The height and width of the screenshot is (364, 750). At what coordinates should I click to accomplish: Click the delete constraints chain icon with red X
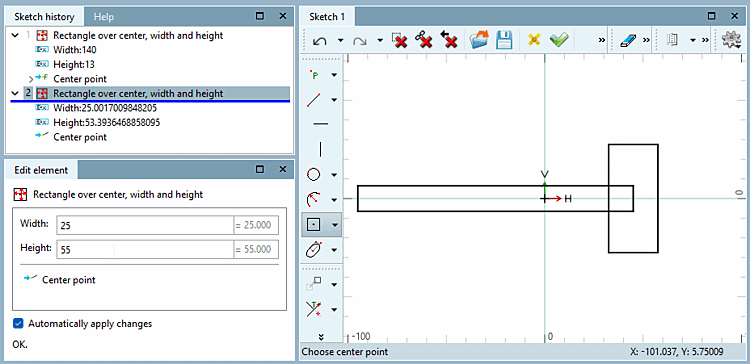(x=423, y=40)
